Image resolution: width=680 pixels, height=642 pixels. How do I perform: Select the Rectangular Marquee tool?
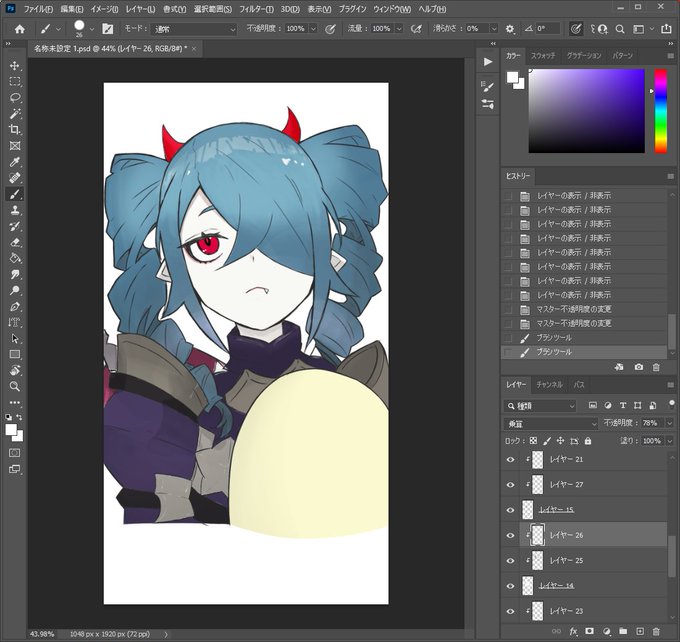point(15,82)
